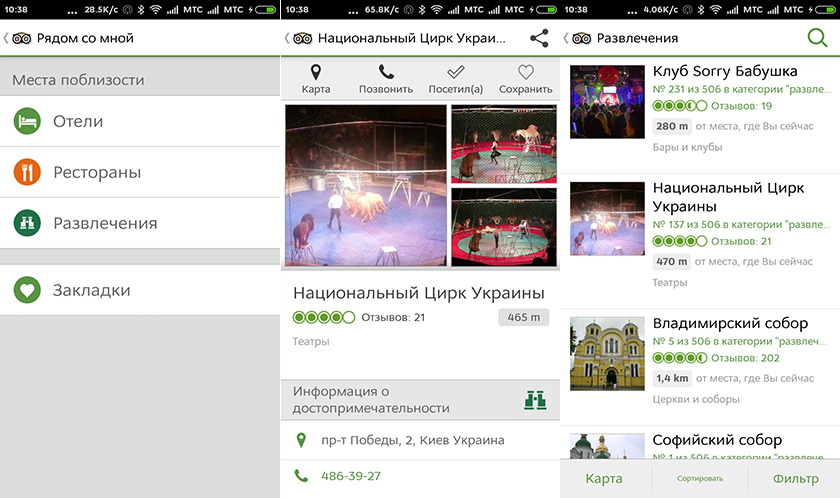Open the large circus lion photo
Viewport: 840px width, 498px height.
point(366,185)
